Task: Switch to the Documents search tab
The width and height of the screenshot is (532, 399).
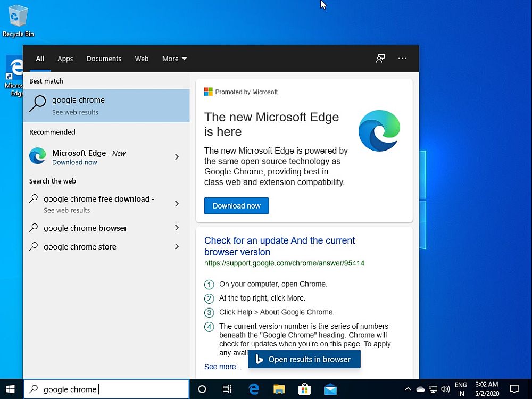Action: [104, 59]
